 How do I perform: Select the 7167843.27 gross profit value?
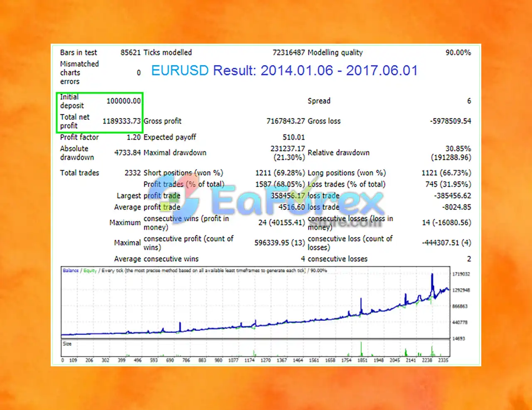click(286, 121)
